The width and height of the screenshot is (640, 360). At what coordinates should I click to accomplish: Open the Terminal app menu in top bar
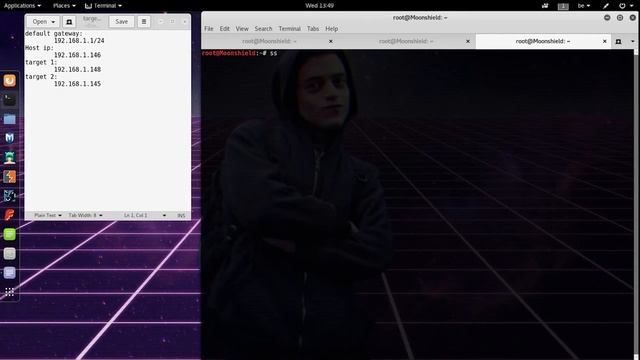point(103,6)
